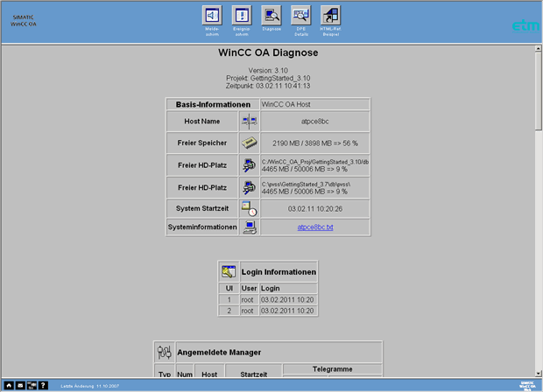Click the Typ column header
This screenshot has height=392, width=543.
[165, 374]
